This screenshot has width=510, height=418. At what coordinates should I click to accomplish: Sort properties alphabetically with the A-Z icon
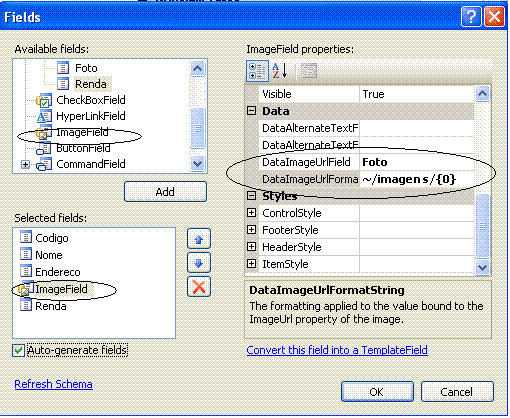pyautogui.click(x=279, y=71)
